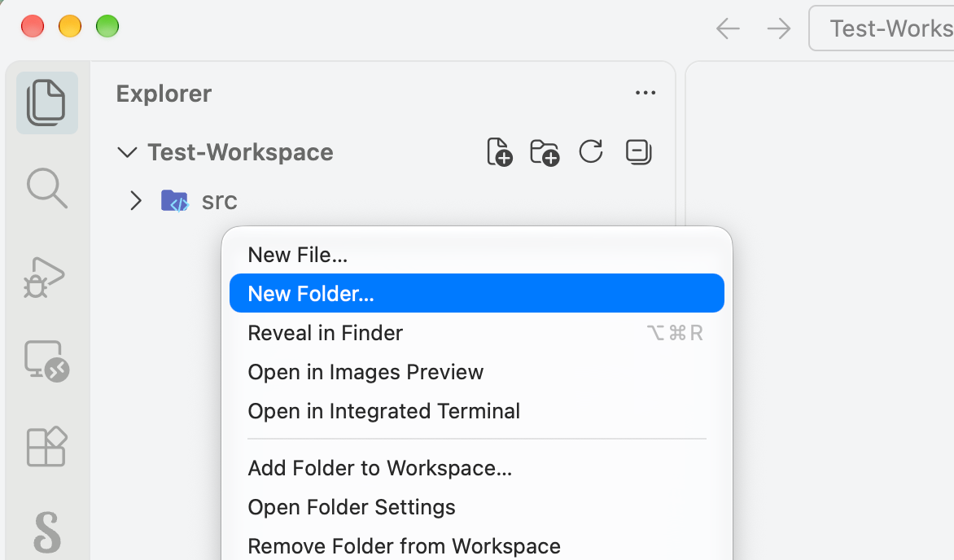
Task: Select Add Folder to Workspace...
Action: 477,467
